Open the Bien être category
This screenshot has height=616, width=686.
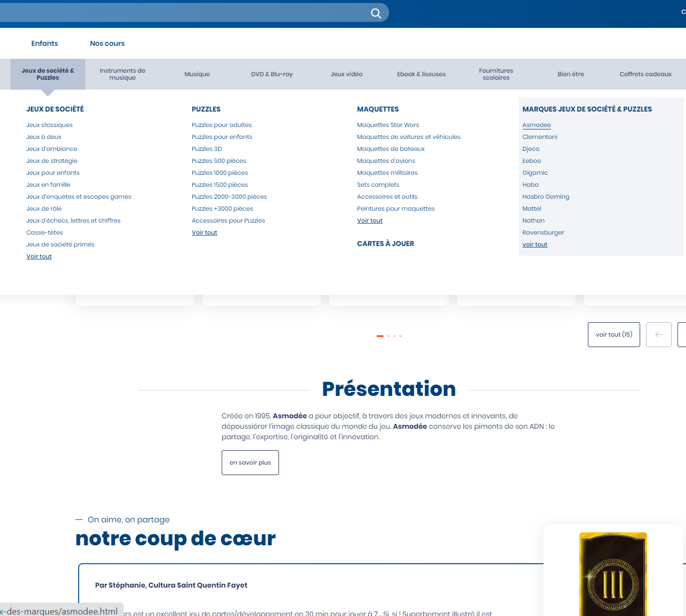[571, 74]
